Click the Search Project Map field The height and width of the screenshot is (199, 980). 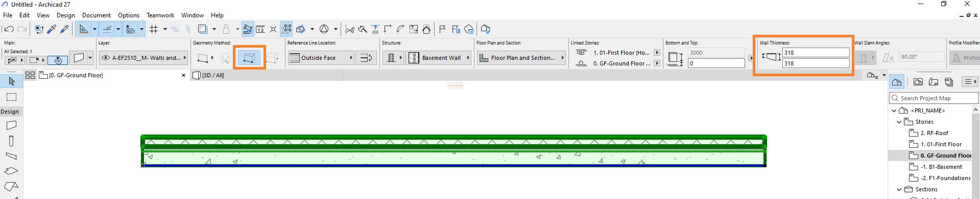(x=934, y=98)
